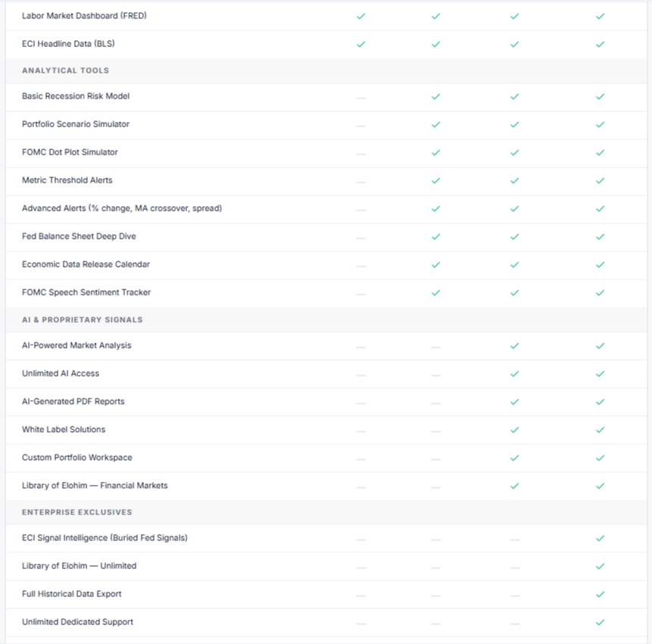Click second-column checkmark for FOMC Dot Plot Simulator

tap(435, 153)
